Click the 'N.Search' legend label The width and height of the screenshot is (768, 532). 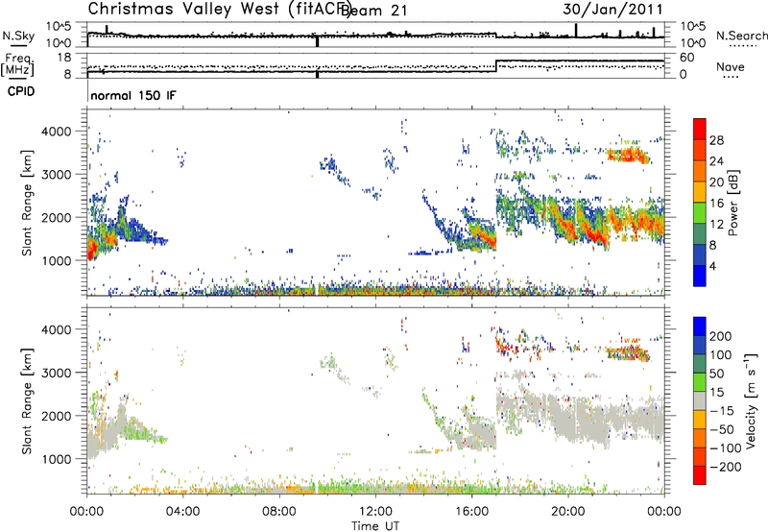pos(741,36)
